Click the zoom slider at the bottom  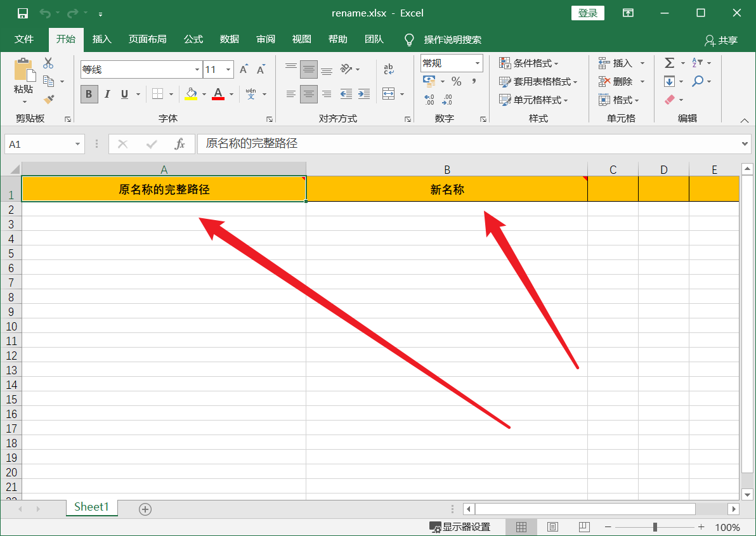coord(655,526)
